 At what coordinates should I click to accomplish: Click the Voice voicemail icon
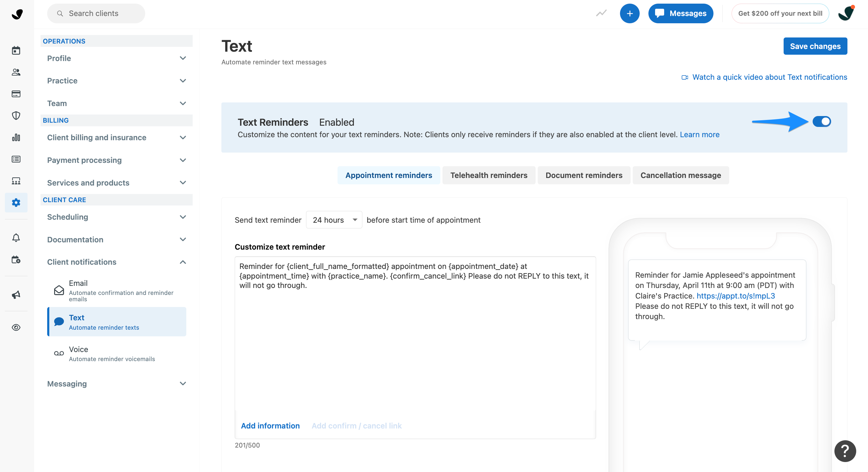tap(59, 354)
